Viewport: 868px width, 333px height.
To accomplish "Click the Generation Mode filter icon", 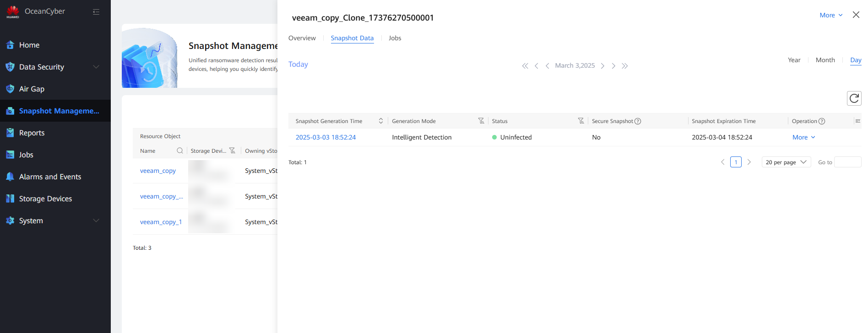I will click(481, 121).
